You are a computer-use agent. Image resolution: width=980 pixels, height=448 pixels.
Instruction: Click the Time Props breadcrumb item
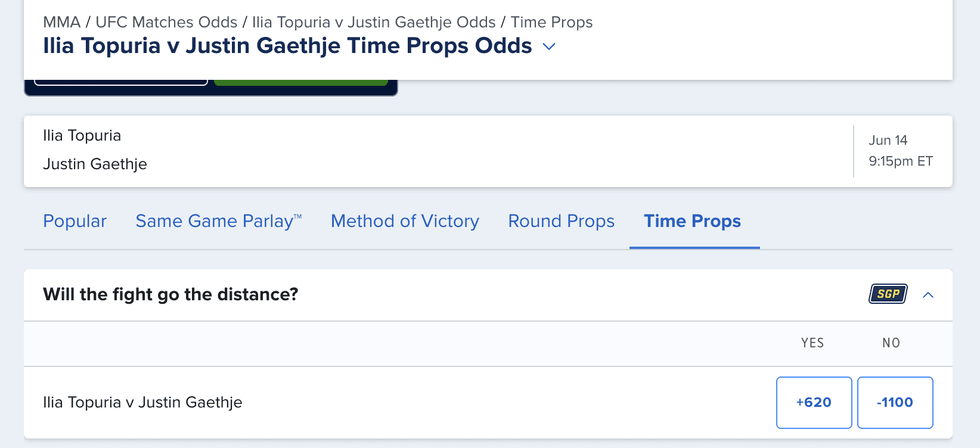click(x=551, y=22)
